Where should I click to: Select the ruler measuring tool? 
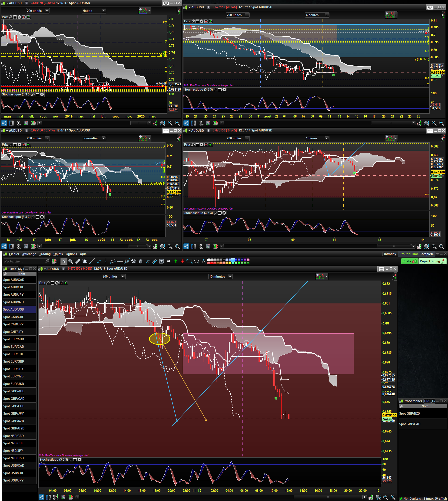78,261
